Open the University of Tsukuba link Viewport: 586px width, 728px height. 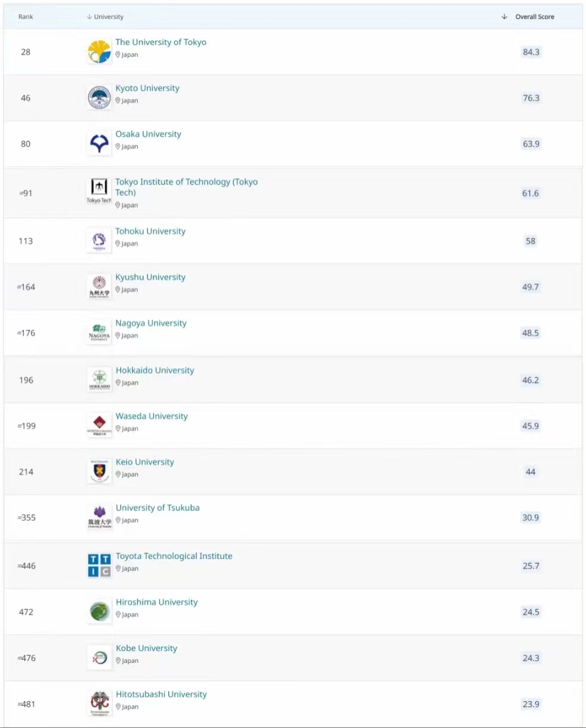(158, 508)
